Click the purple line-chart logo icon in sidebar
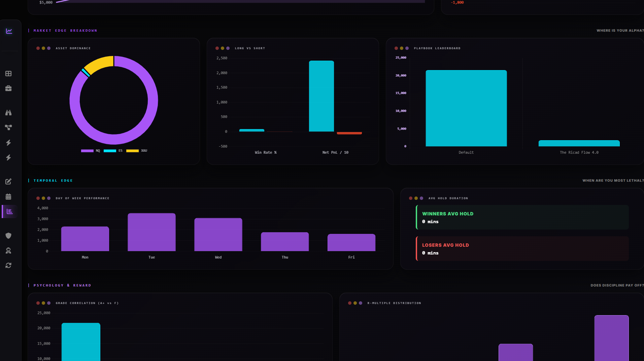 point(9,31)
